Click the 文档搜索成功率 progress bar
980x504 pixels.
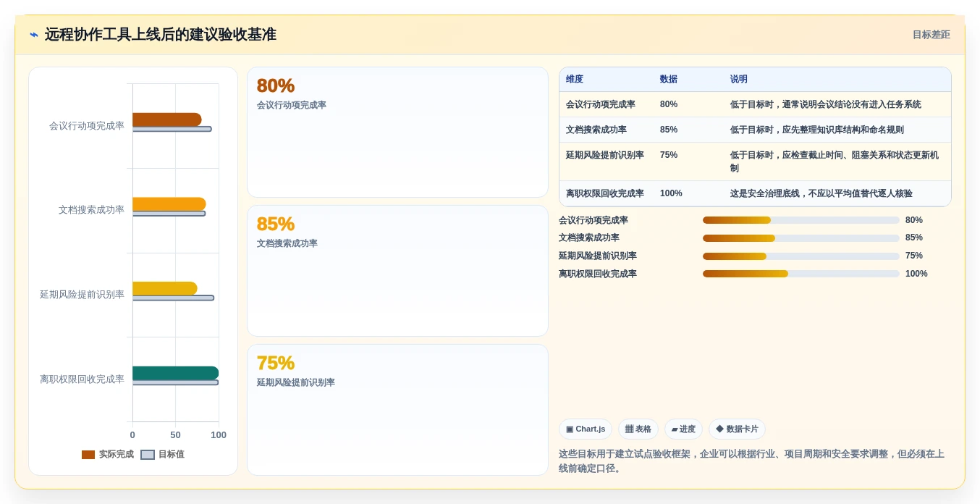pyautogui.click(x=801, y=238)
